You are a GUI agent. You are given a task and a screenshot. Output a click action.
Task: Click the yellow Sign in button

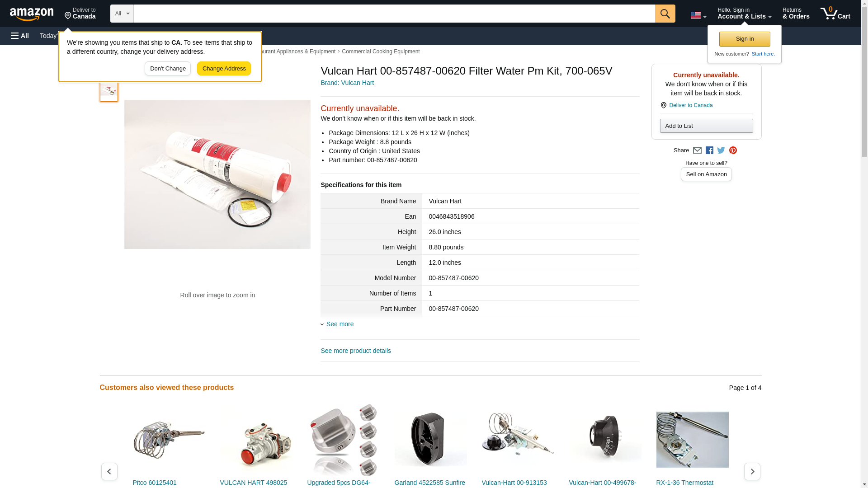pos(745,39)
